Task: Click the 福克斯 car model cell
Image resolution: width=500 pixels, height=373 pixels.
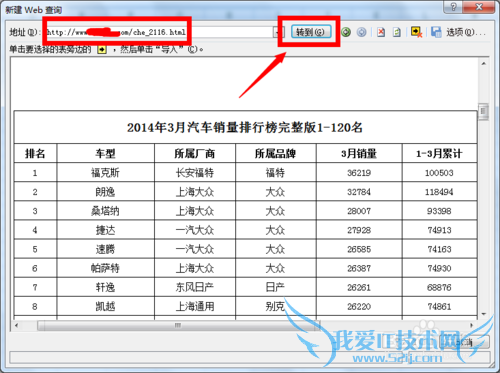Action: 105,173
